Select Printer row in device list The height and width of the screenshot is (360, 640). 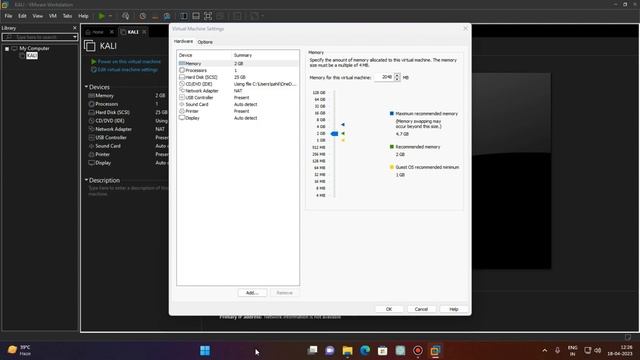point(238,111)
